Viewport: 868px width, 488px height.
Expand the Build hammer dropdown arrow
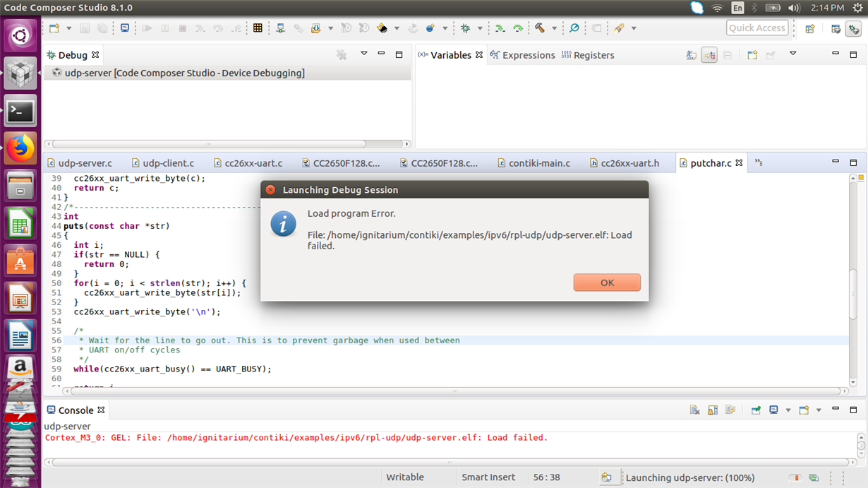pos(554,28)
